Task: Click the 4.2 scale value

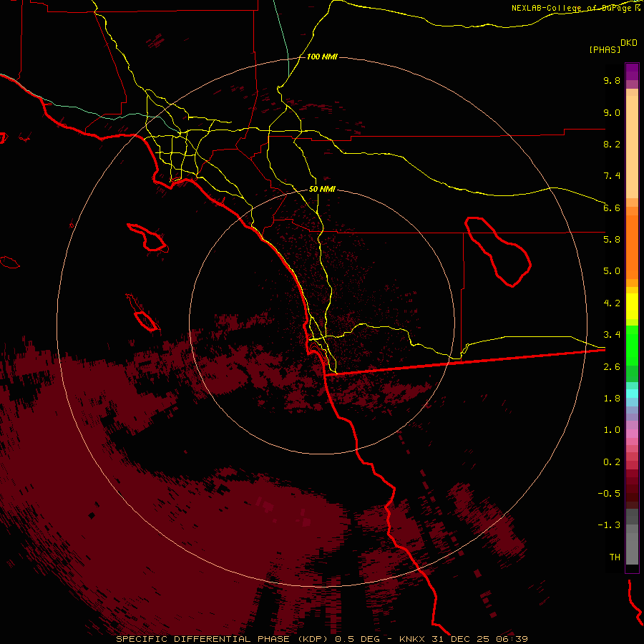Action: click(x=612, y=303)
